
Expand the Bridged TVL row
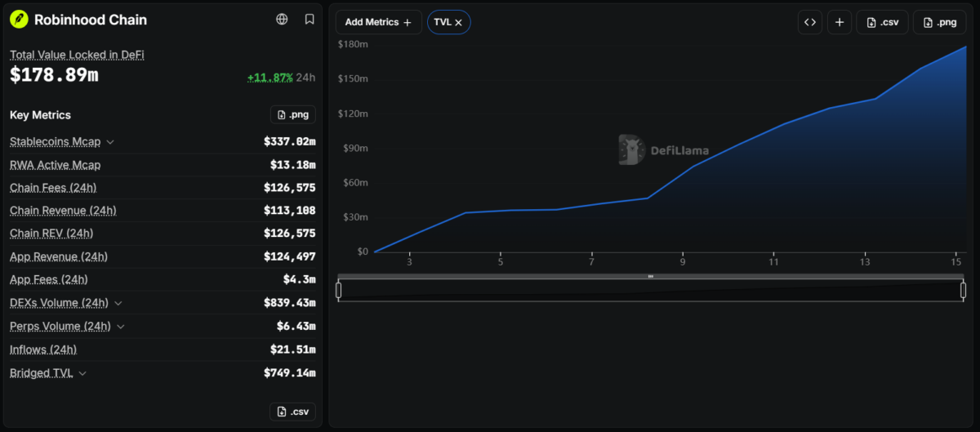click(x=82, y=373)
